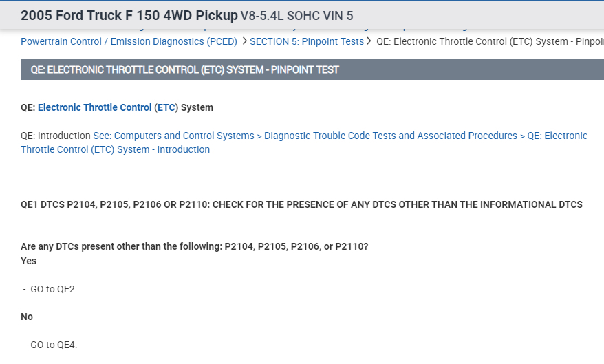Viewport: 604px width, 364px height.
Task: Click the bold QE: prefix before Electronic Throttle Control
Action: (28, 107)
